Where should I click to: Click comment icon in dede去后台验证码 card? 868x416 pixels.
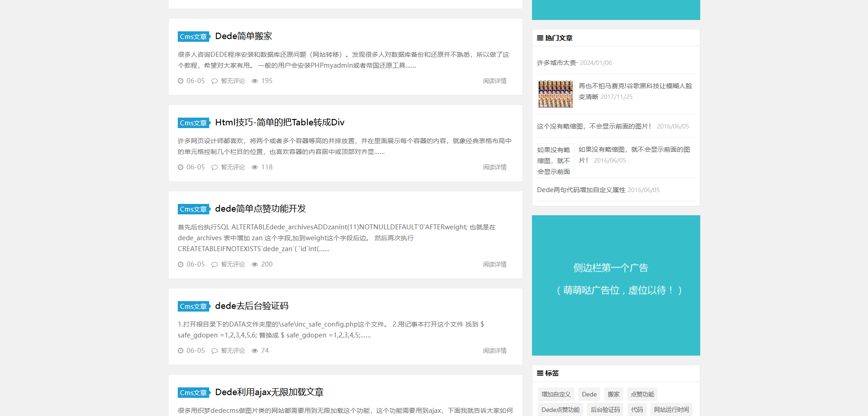215,351
